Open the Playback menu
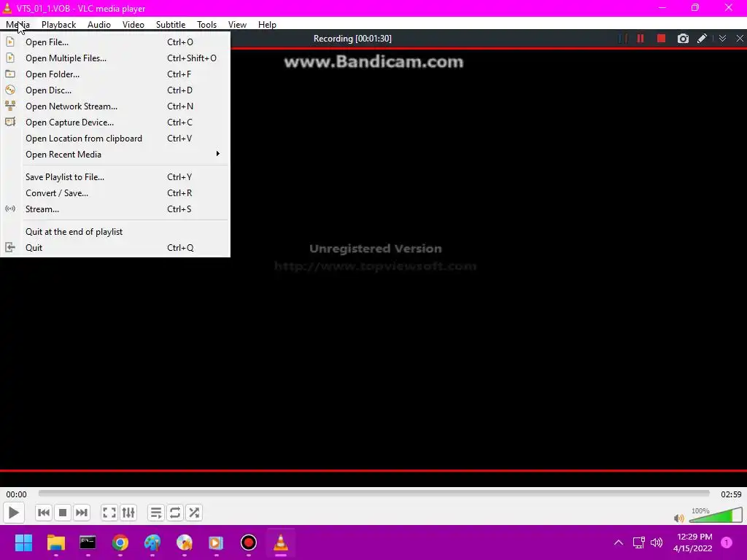The width and height of the screenshot is (747, 560). [x=58, y=25]
